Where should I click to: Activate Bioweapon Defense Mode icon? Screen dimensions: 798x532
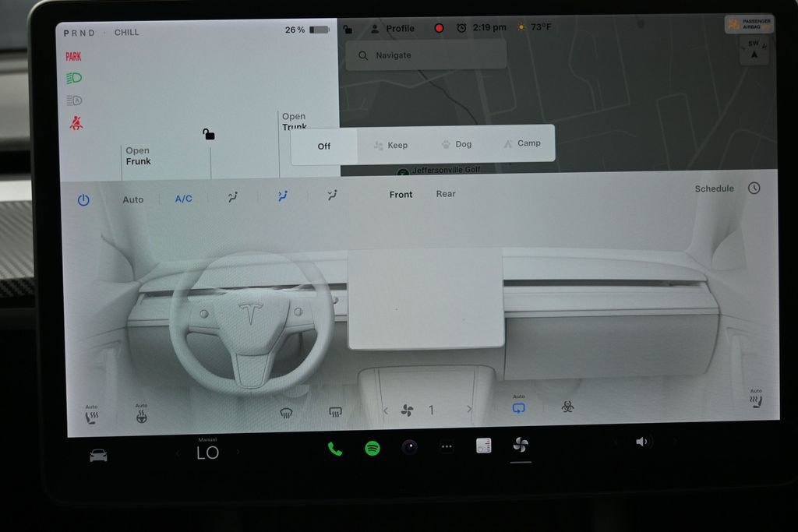coord(567,407)
